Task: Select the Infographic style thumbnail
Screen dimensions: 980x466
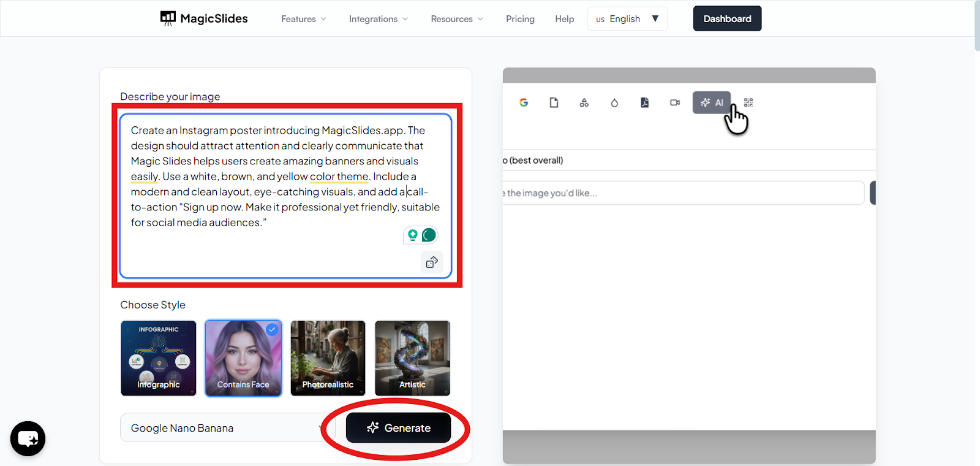Action: point(159,358)
